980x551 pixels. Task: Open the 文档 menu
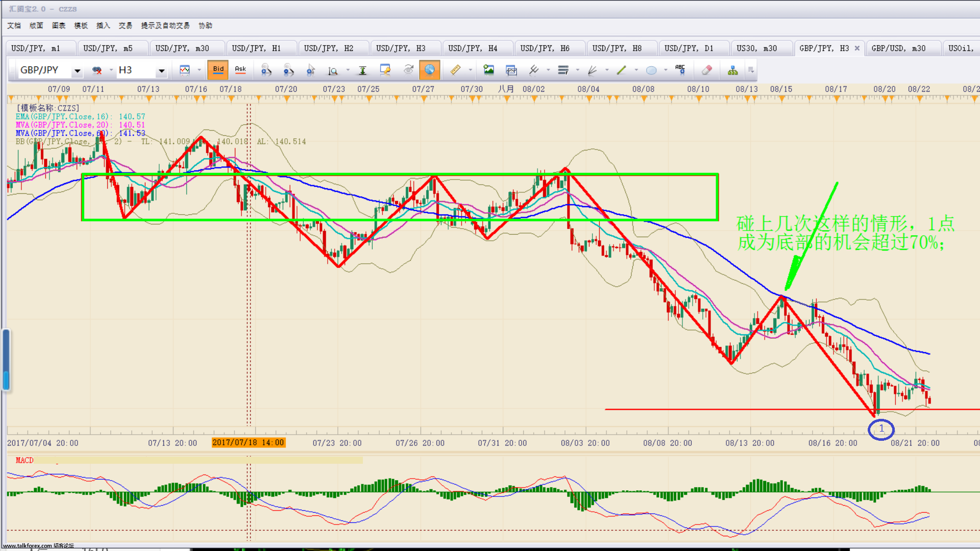(14, 26)
